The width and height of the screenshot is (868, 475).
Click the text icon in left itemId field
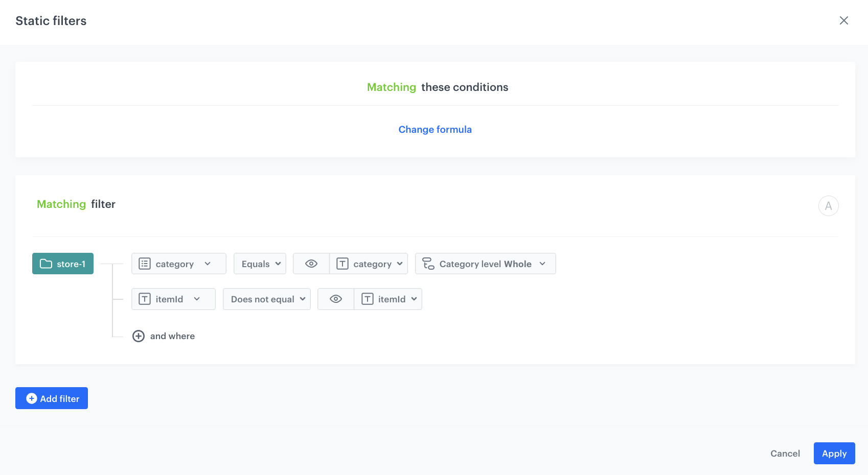click(x=145, y=299)
